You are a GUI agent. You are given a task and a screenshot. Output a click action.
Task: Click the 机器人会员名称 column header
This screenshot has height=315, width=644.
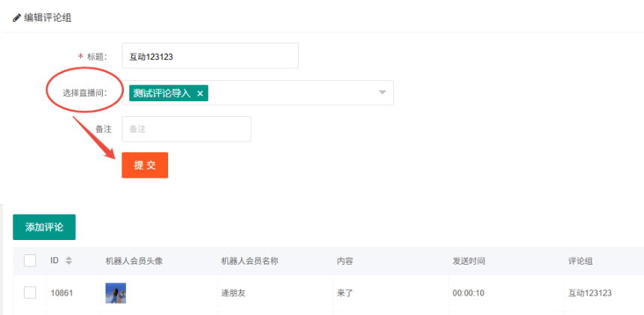(x=249, y=261)
